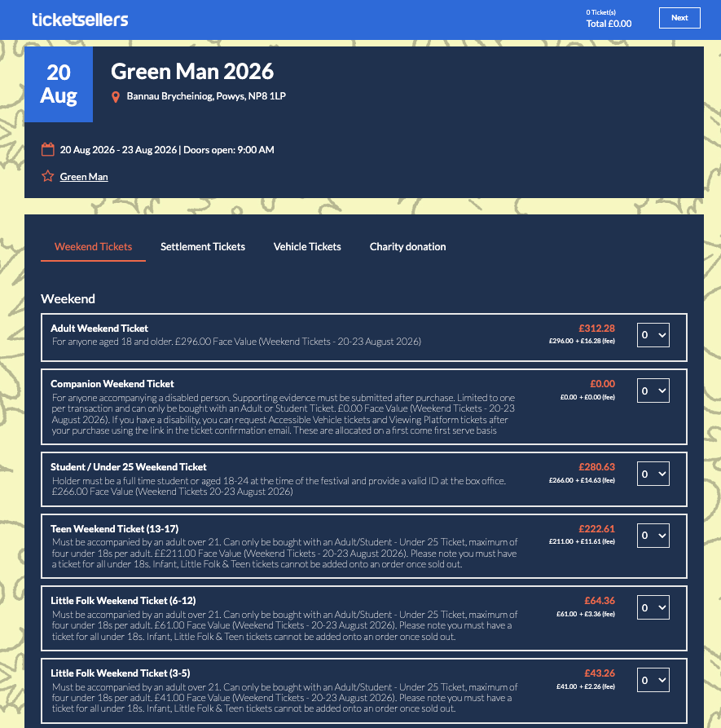Follow the Green Man organiser link

coord(84,177)
